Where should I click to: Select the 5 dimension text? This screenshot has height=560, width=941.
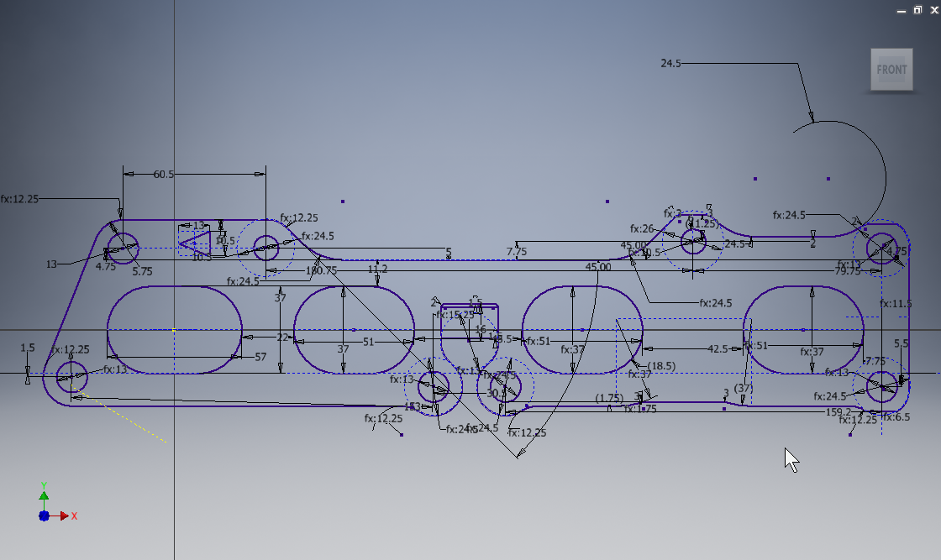tap(449, 253)
